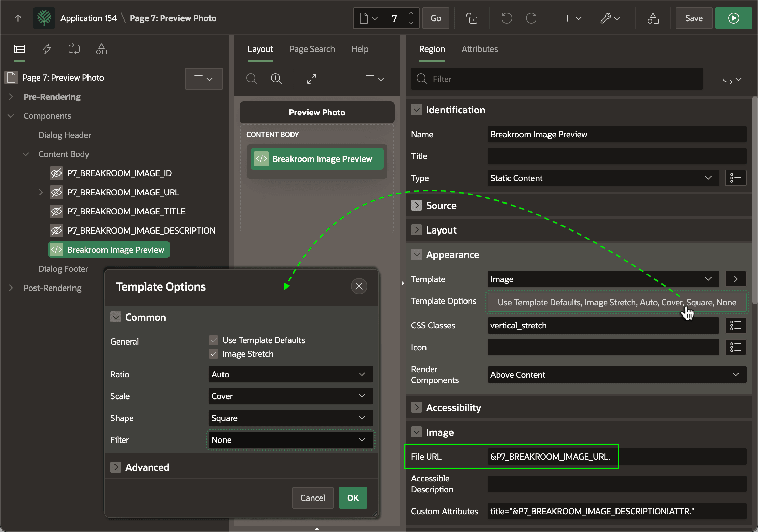Switch to the Processing tab icon
The width and height of the screenshot is (758, 532).
pyautogui.click(x=74, y=49)
